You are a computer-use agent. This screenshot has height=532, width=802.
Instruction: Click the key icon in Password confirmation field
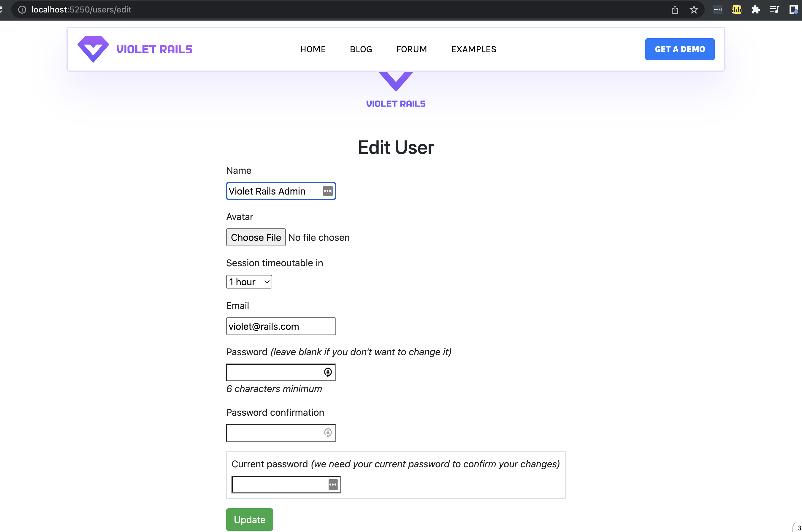(328, 433)
